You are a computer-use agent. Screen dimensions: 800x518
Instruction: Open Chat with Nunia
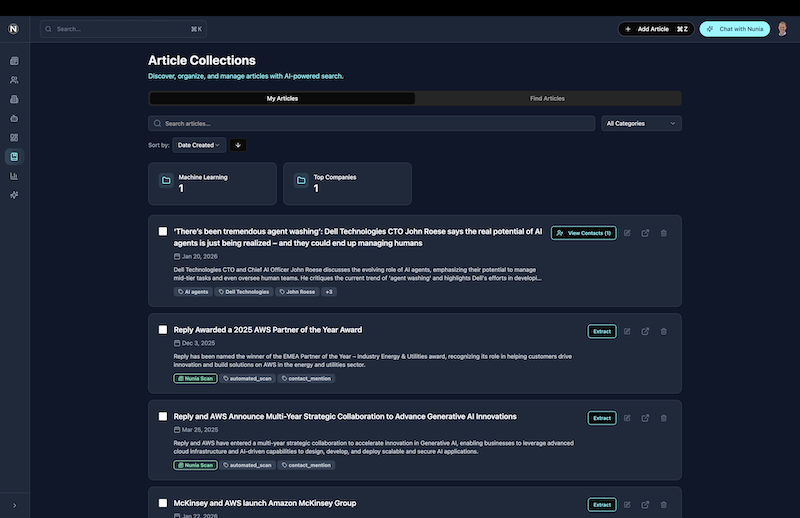tap(735, 29)
